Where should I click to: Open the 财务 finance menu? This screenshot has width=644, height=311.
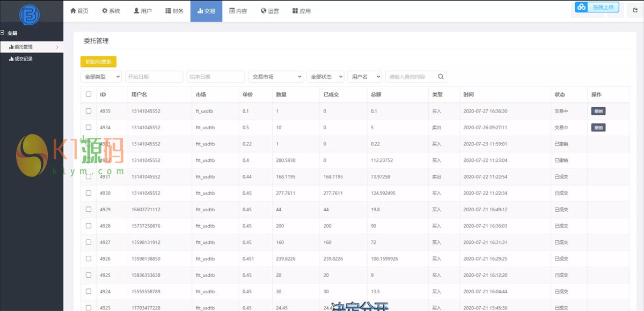[x=174, y=11]
